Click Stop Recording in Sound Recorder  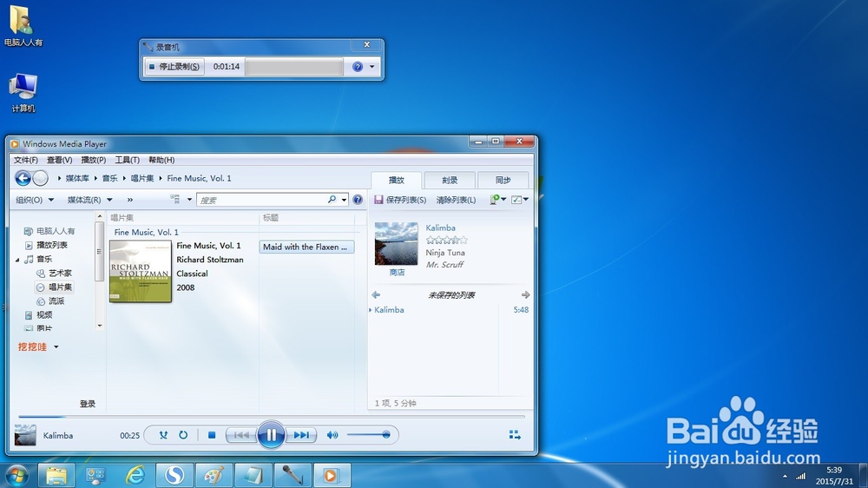tap(174, 67)
